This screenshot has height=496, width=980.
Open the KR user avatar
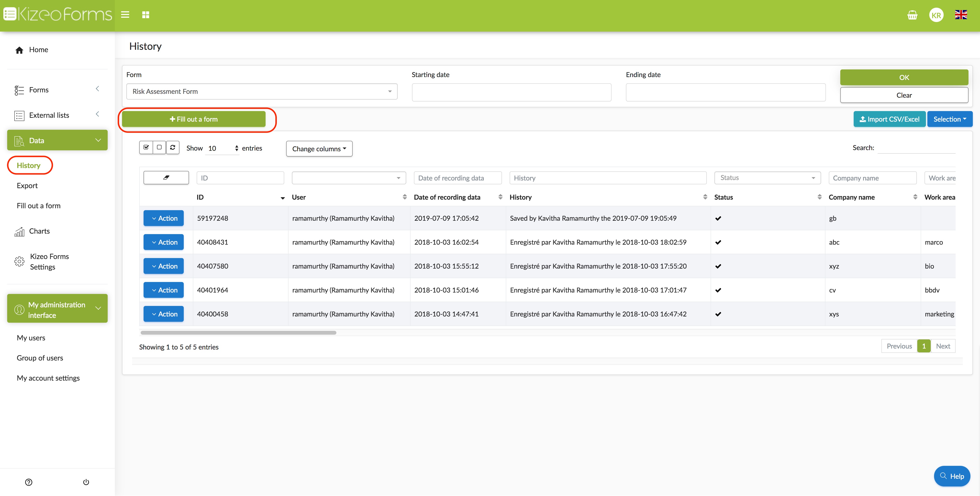[x=936, y=15]
